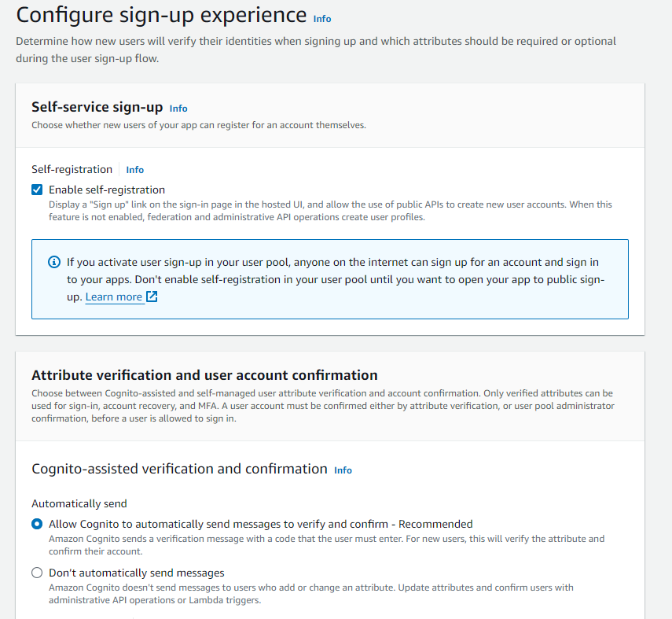The image size is (672, 619).
Task: Click the Info icon after the page title
Action: point(324,19)
